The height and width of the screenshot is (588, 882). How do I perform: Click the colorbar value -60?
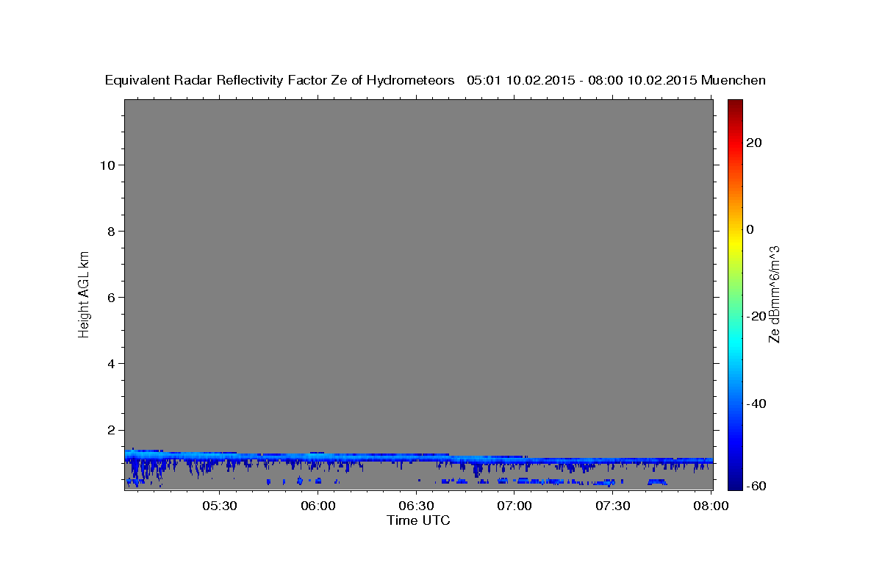756,485
